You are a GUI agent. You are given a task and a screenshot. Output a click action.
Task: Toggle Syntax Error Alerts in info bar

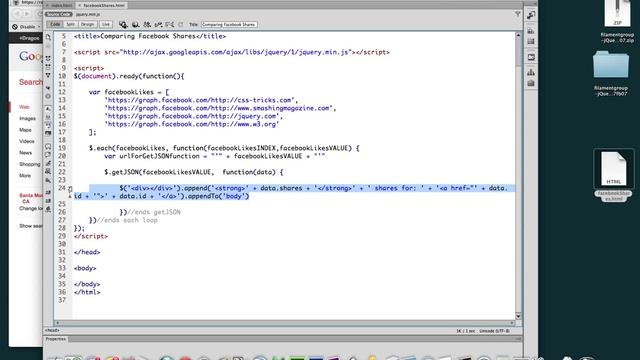click(x=48, y=134)
